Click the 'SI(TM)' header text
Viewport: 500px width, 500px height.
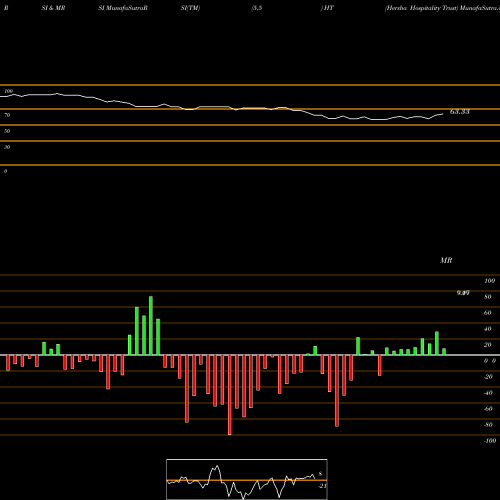tap(190, 8)
